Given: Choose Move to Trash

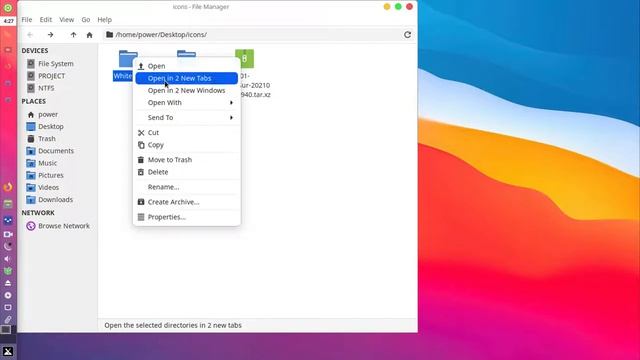Looking at the screenshot, I should [187, 160].
